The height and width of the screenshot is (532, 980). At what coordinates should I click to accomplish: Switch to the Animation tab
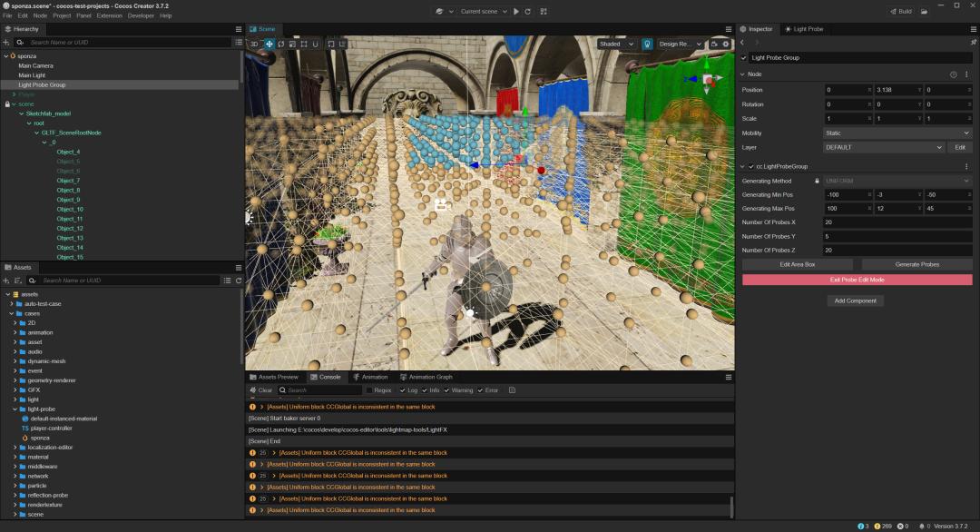click(370, 377)
